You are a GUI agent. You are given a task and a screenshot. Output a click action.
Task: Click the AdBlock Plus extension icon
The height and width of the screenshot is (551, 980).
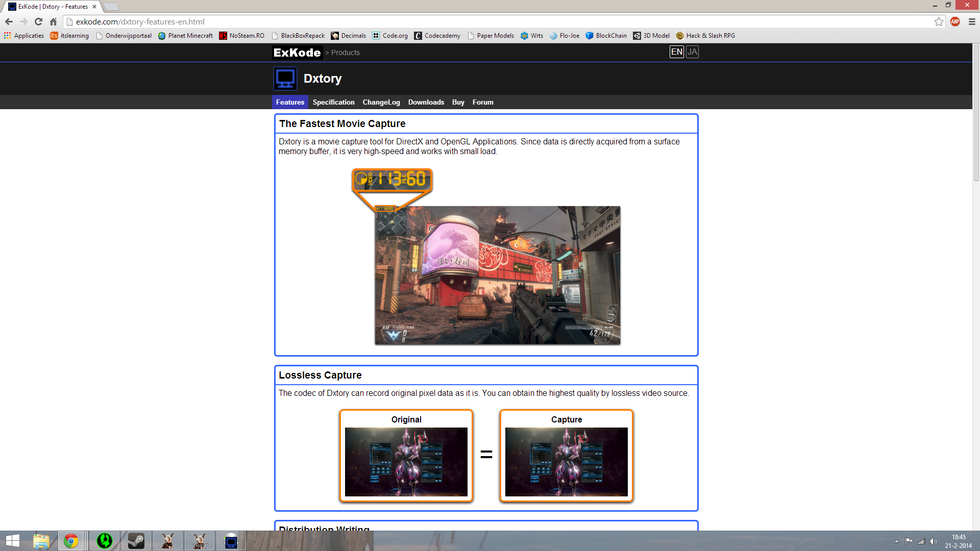click(955, 22)
